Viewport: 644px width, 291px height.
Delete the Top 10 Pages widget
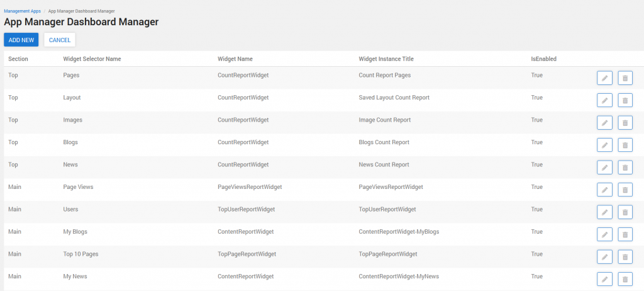(625, 257)
